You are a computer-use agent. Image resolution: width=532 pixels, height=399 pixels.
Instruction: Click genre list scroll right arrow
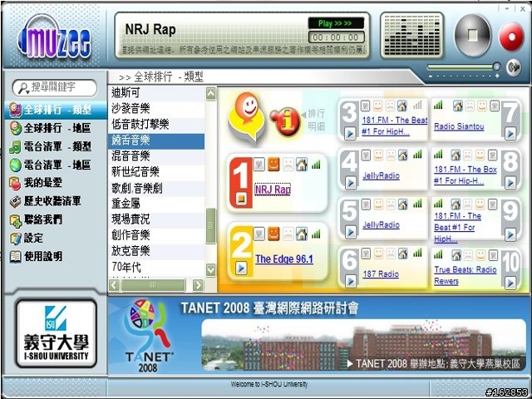pyautogui.click(x=198, y=285)
